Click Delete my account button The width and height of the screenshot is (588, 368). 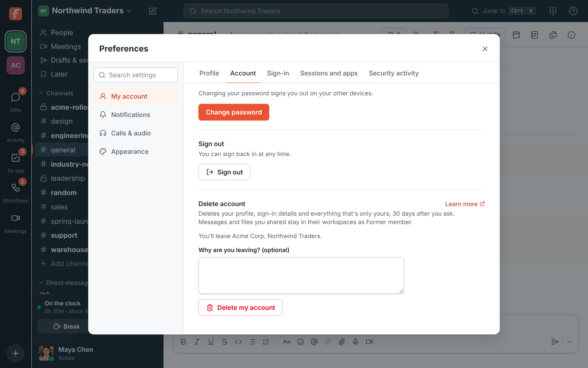[241, 308]
